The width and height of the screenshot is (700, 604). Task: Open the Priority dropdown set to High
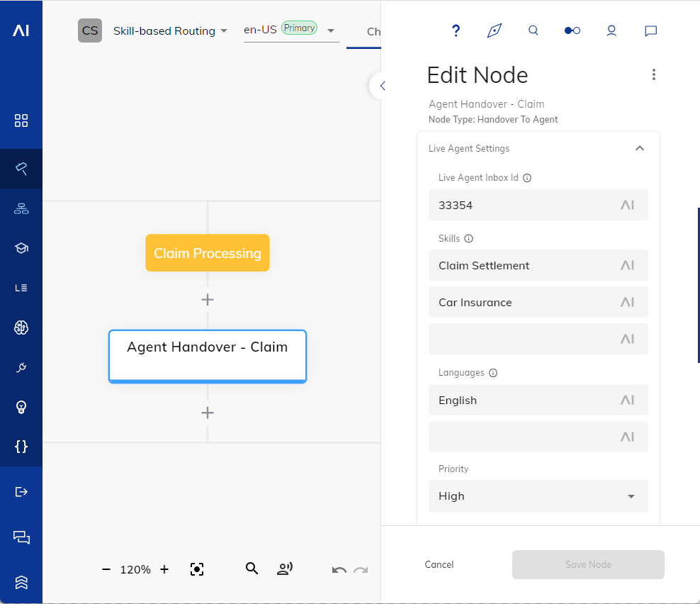point(538,496)
